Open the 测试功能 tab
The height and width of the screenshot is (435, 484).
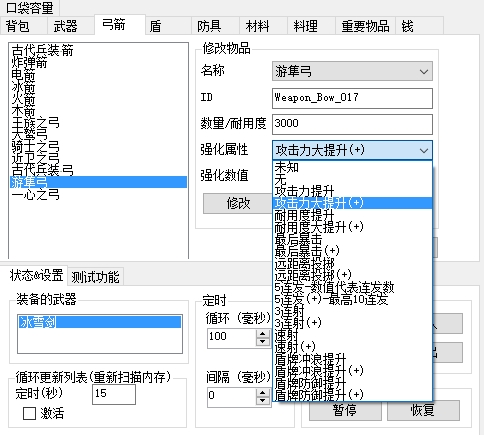point(96,277)
